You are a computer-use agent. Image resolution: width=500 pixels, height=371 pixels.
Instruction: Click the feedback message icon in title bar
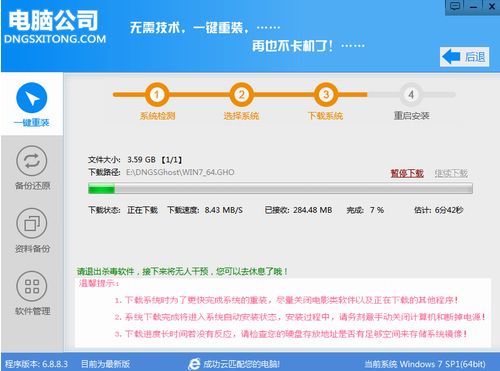455,6
